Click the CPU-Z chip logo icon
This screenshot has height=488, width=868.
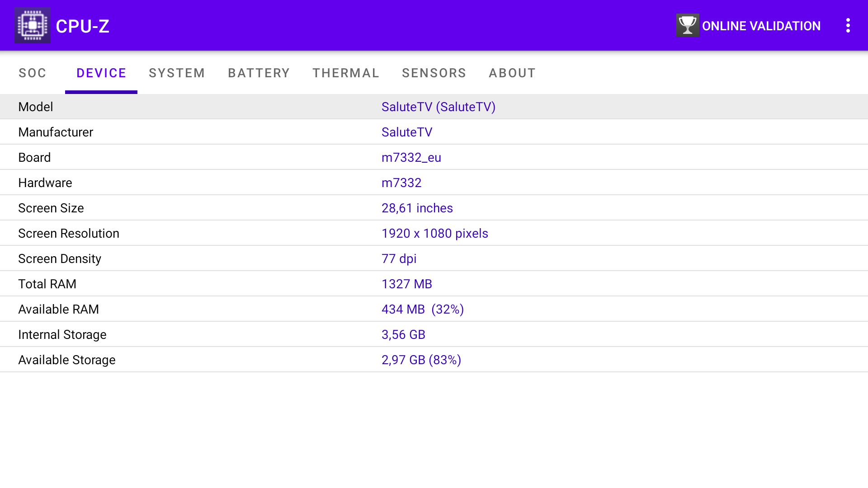(x=32, y=26)
